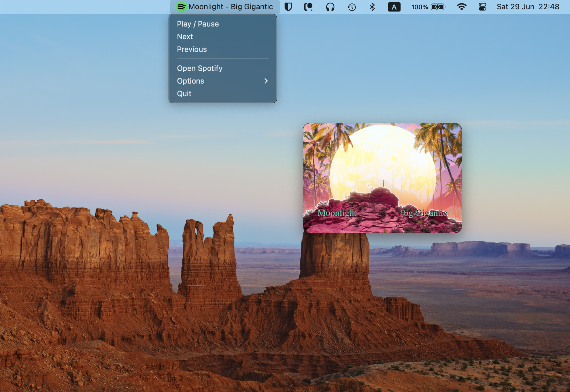570x392 pixels.
Task: Open the keyboard input source 'A' icon
Action: [394, 7]
